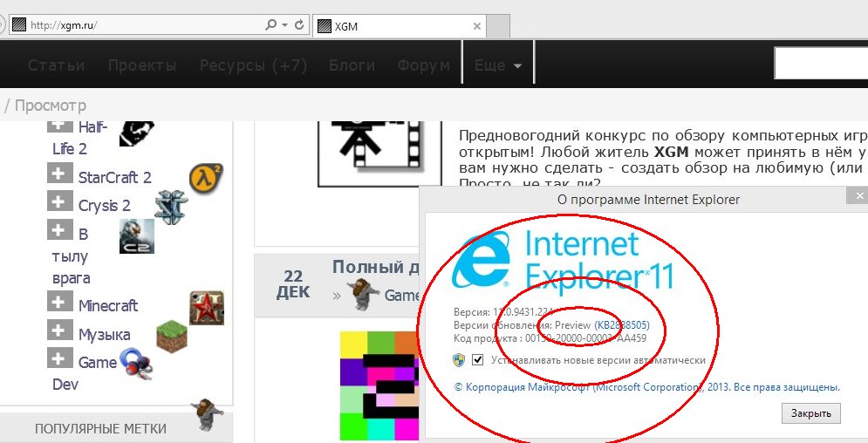868x443 pixels.
Task: Expand the StarCraft 2 plus button
Action: [60, 174]
